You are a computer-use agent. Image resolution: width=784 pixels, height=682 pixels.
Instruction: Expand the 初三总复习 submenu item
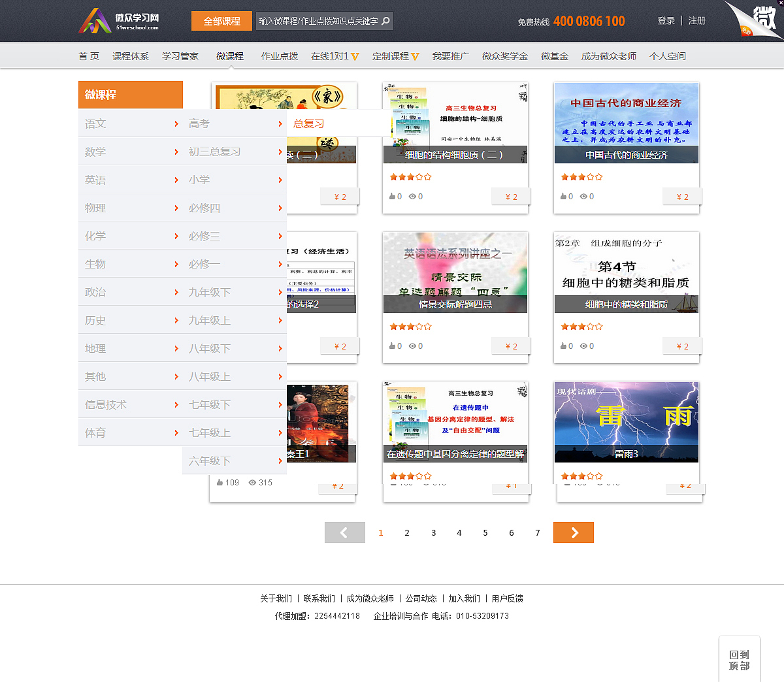pos(235,152)
